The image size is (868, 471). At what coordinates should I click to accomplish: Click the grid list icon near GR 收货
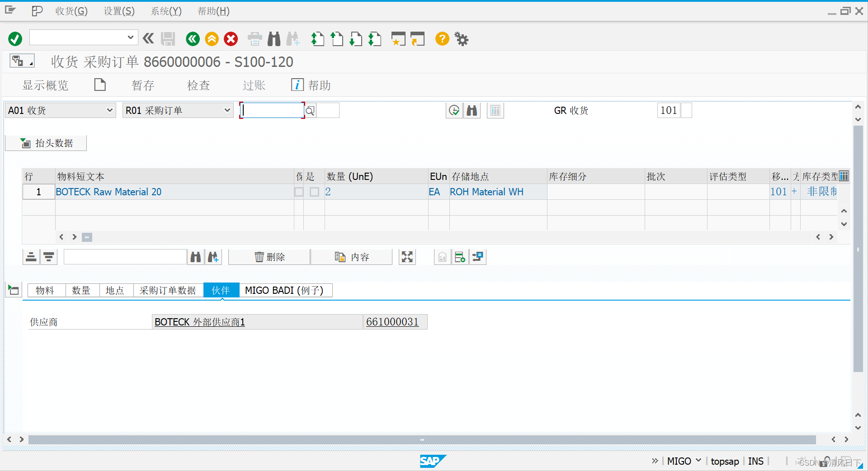coord(495,110)
